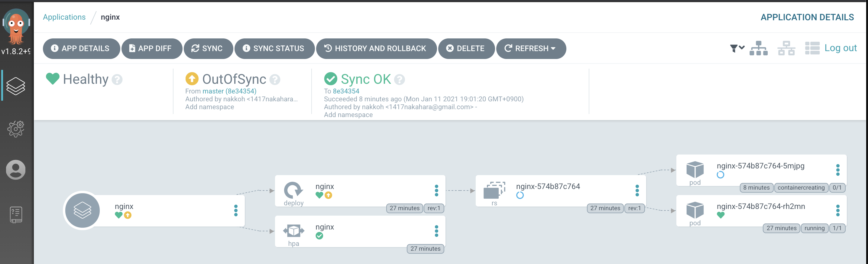The height and width of the screenshot is (264, 868).
Task: Switch to list view layout icon
Action: tap(812, 48)
